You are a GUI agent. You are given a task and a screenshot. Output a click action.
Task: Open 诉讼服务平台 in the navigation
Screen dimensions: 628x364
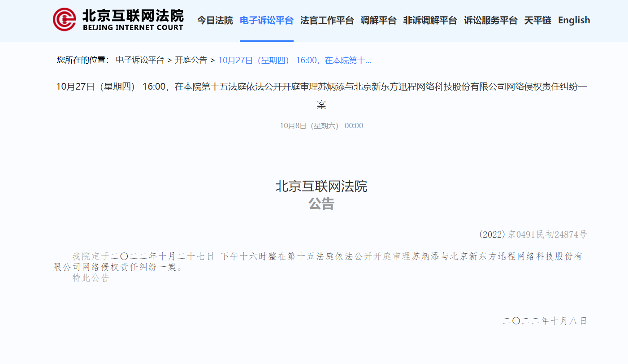tap(491, 20)
